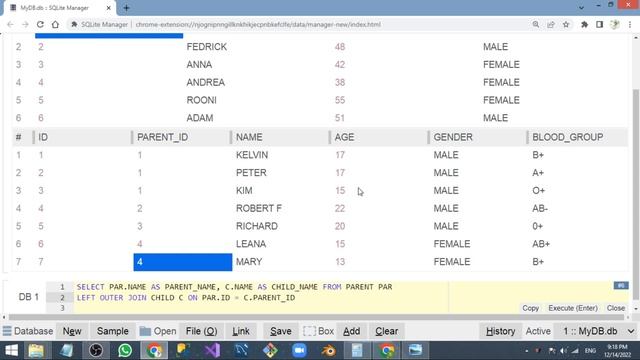Screen dimensions: 640x360
Task: Reload the SQLite Manager page
Action: (40, 24)
